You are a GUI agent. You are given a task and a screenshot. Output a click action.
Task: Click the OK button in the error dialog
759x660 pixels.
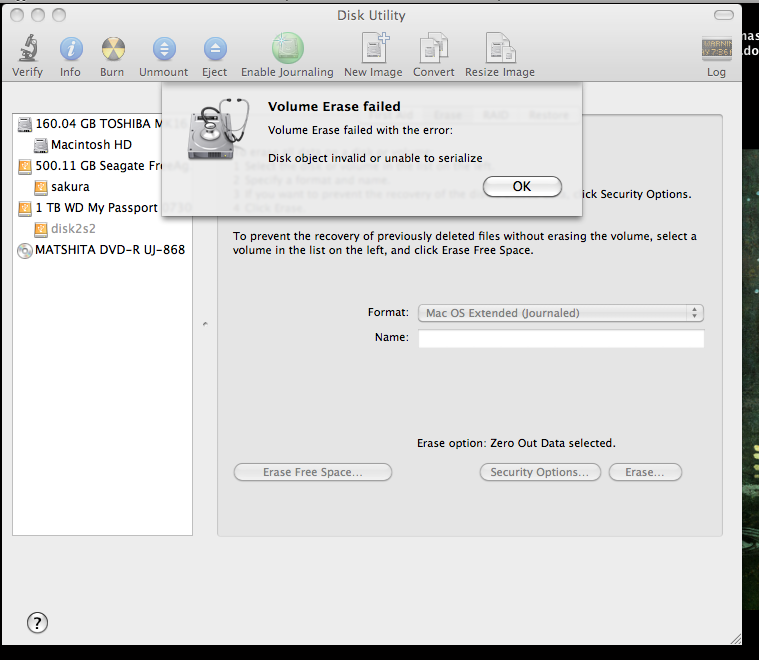(x=522, y=186)
